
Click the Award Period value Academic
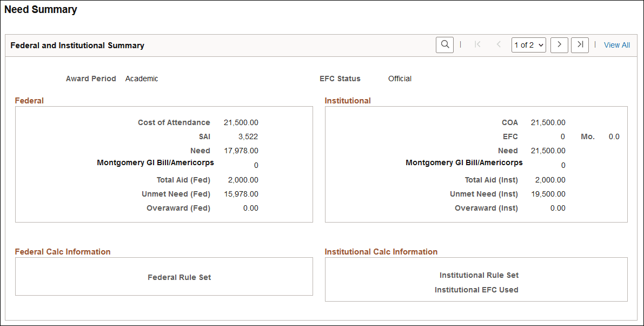point(141,78)
